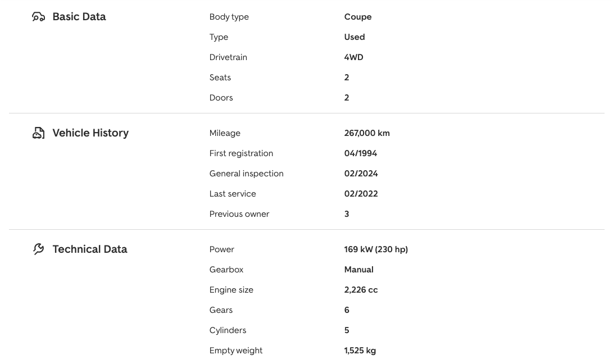Image resolution: width=613 pixels, height=364 pixels.
Task: Click the 1,525 kg weight value
Action: 360,351
